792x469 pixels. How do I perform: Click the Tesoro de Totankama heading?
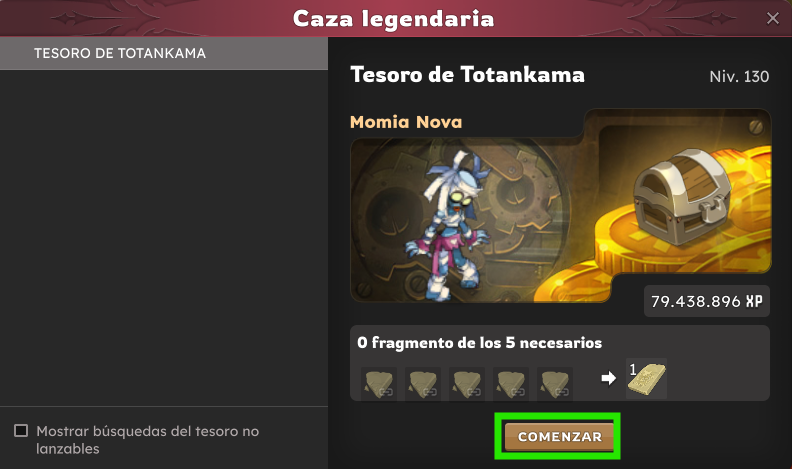467,75
